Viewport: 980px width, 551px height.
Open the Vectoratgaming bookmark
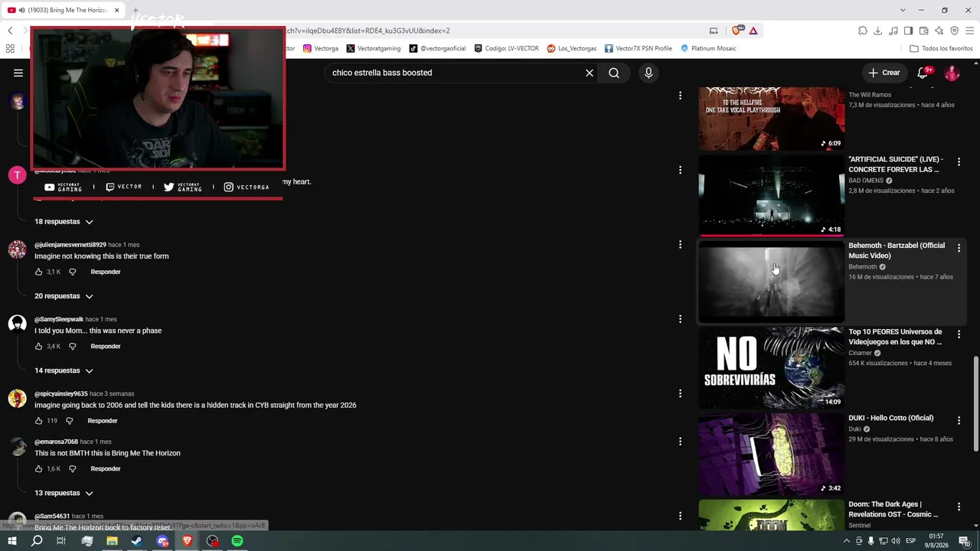point(374,48)
